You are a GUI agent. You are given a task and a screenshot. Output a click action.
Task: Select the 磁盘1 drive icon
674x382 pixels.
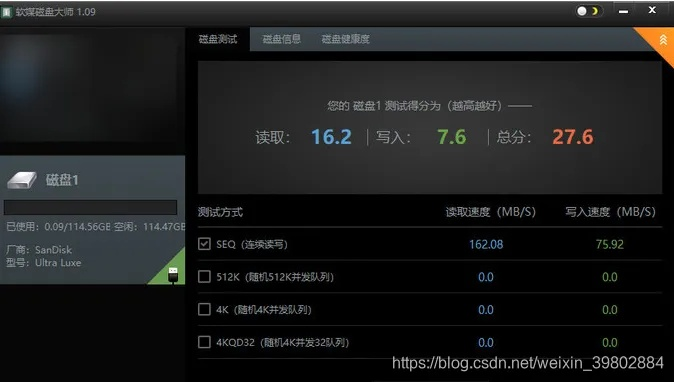[21, 180]
